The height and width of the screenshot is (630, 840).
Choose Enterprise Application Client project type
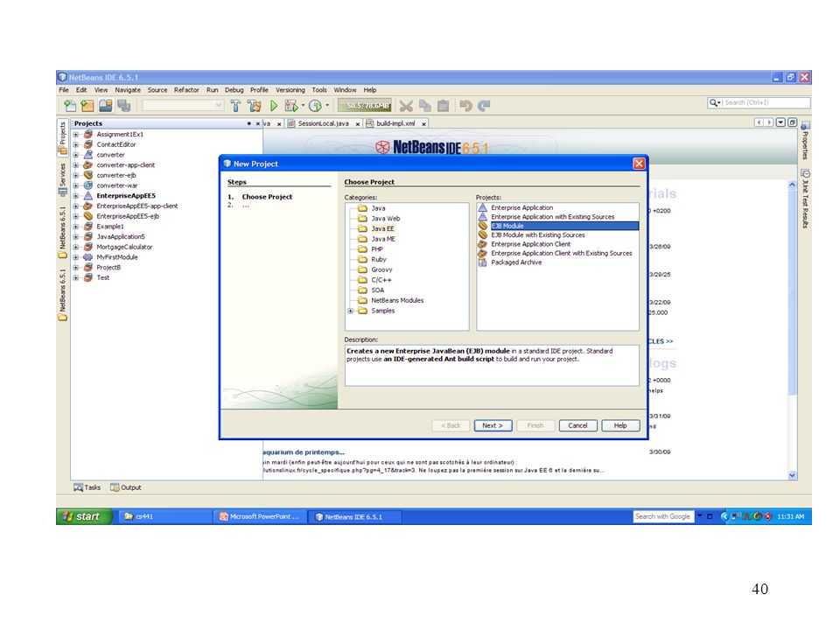point(530,244)
